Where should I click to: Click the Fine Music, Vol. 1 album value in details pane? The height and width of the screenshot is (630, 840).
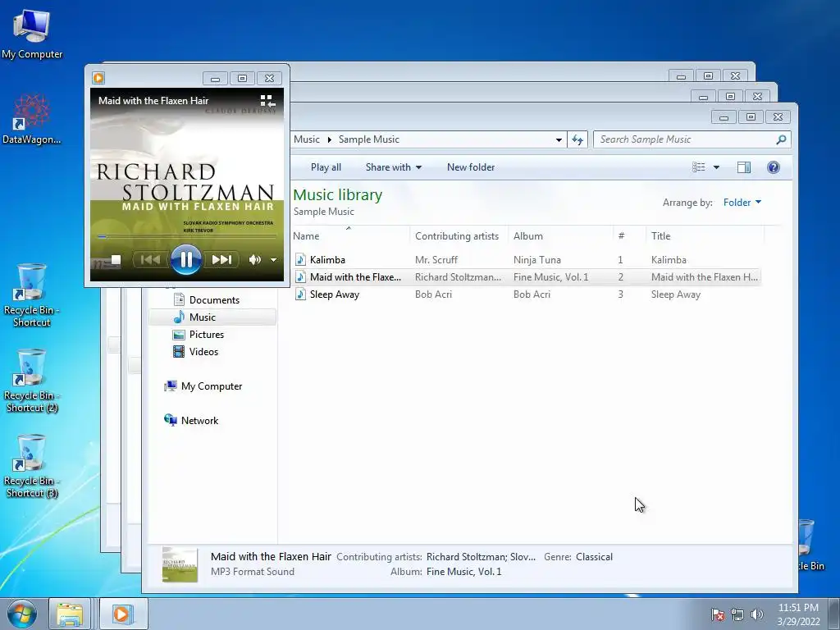click(464, 572)
